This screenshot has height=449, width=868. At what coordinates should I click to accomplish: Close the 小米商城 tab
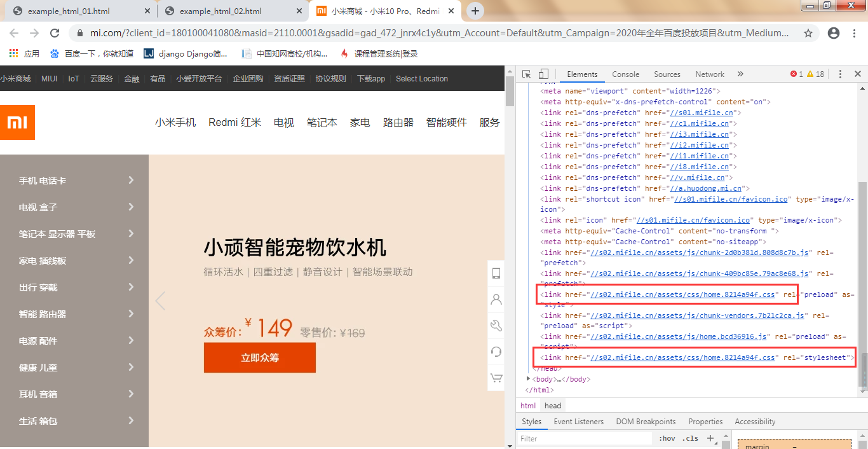point(451,11)
